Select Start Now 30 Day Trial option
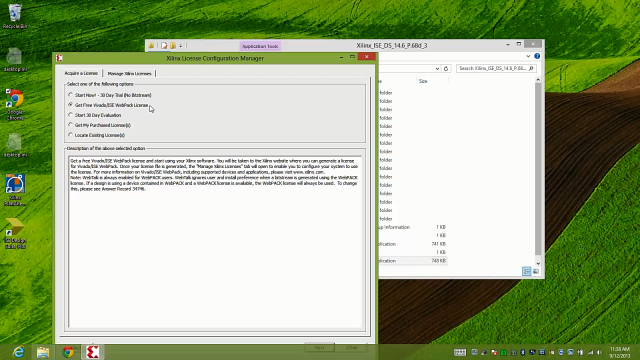Viewport: 640px width, 360px height. pyautogui.click(x=110, y=95)
